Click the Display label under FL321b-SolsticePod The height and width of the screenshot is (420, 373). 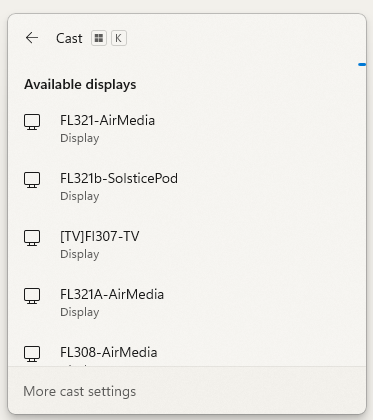point(80,196)
